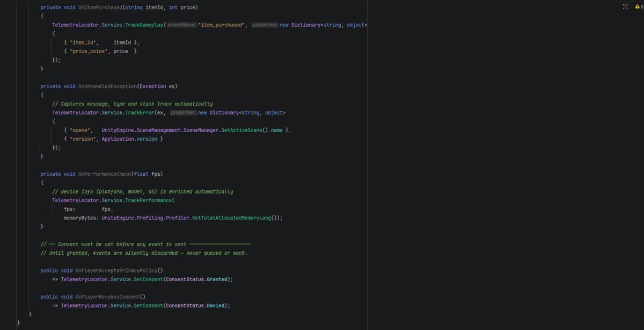644x330 pixels.
Task: Click the reader mode icon near the warnings
Action: pyautogui.click(x=625, y=6)
